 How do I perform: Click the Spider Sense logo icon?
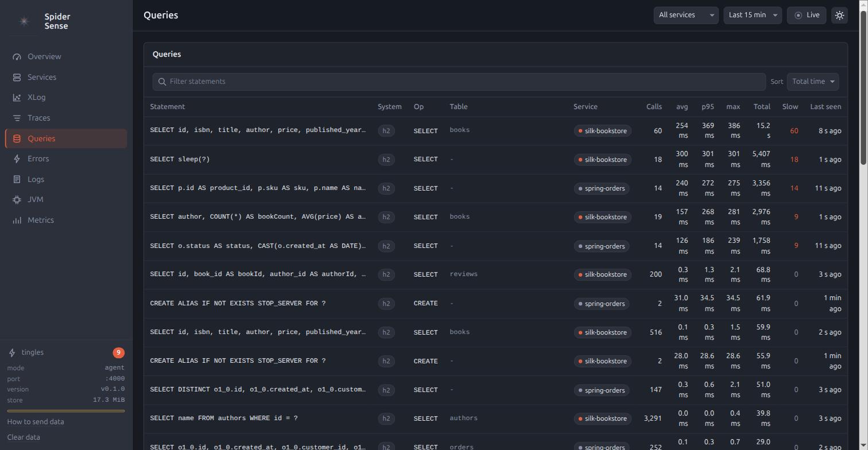coord(24,21)
